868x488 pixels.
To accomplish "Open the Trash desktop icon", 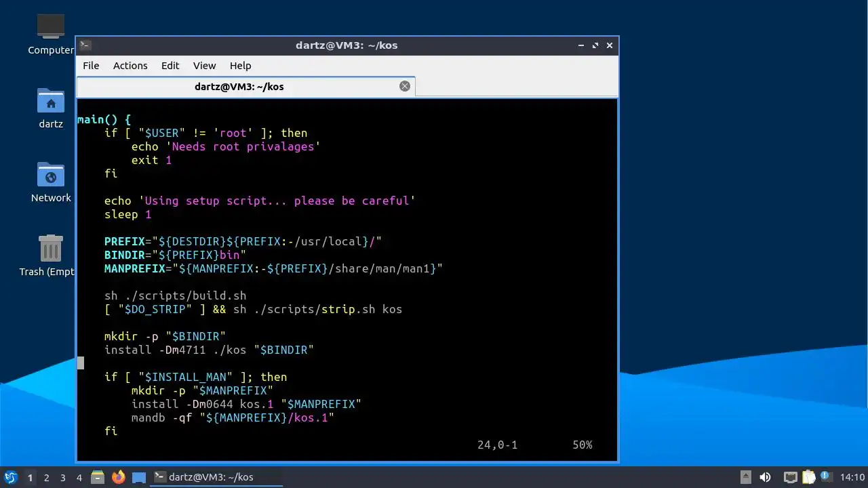I will tap(47, 256).
